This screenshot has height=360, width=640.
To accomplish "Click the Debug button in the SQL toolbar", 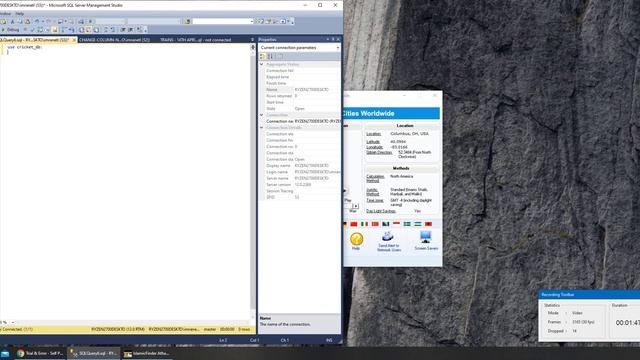I will coord(11,29).
